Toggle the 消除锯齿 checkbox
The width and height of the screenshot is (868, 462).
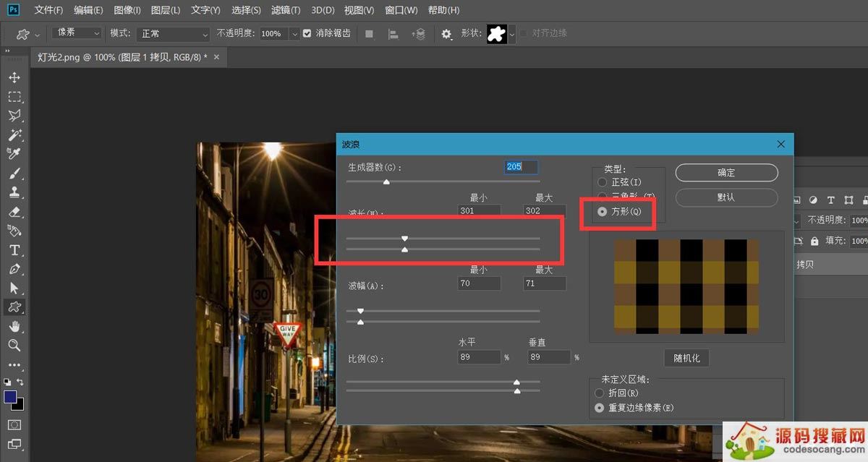point(307,33)
